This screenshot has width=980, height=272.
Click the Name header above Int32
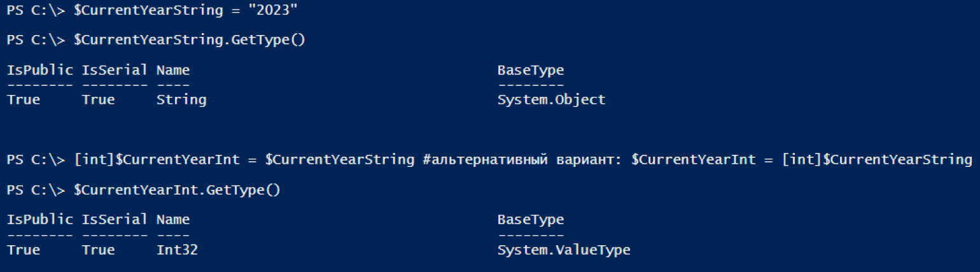(172, 219)
